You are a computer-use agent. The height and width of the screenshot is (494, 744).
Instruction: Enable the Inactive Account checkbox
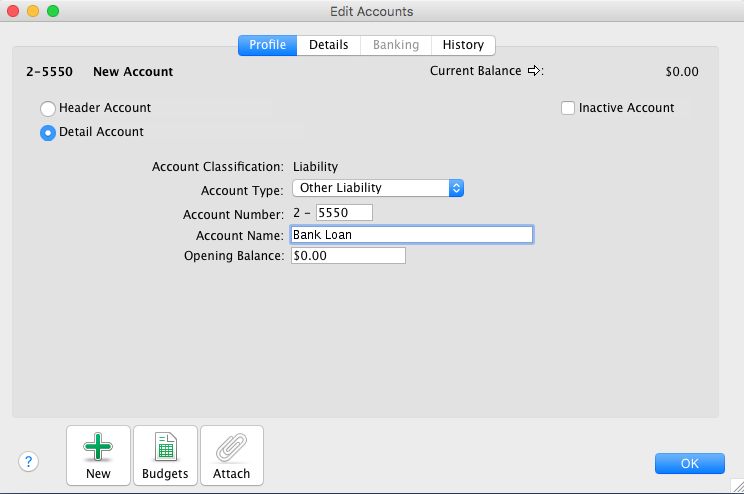click(568, 108)
